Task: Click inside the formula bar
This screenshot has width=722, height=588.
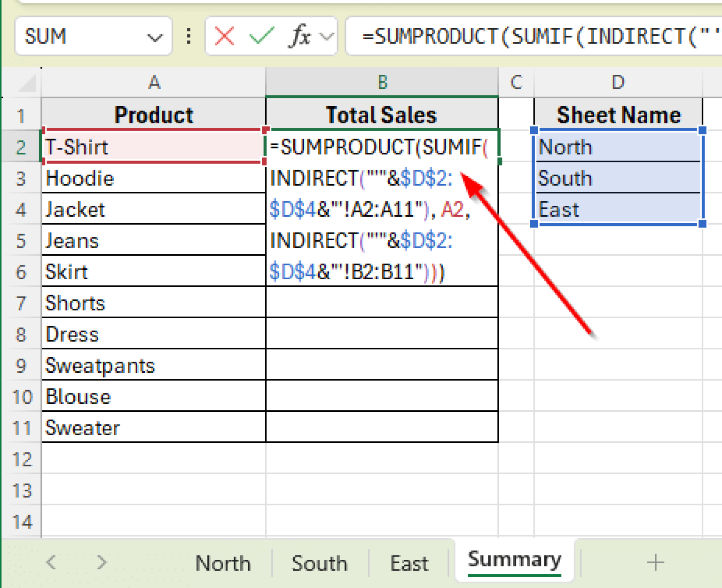Action: click(517, 36)
